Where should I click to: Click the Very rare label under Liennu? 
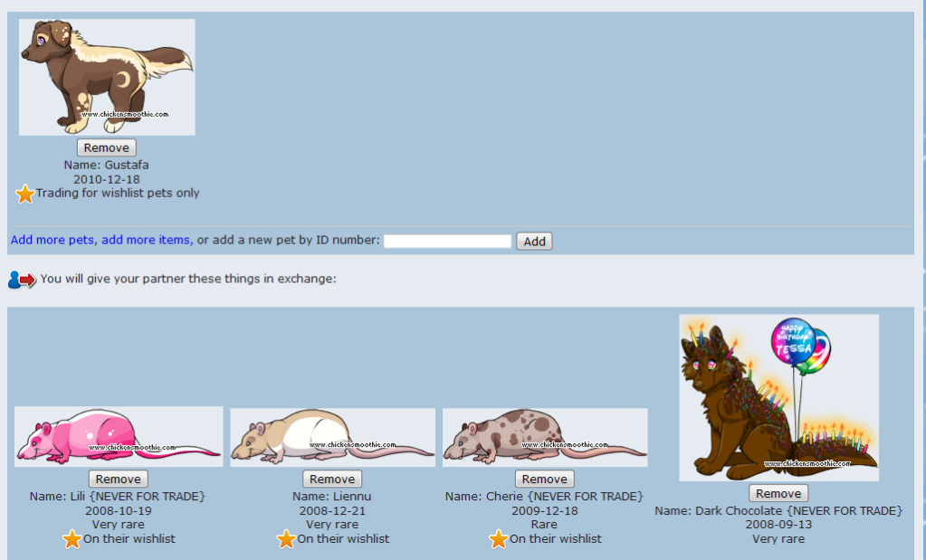pyautogui.click(x=332, y=524)
